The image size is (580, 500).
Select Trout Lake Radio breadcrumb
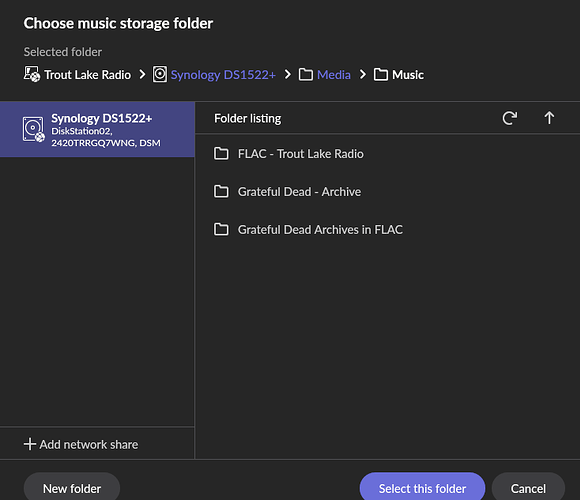tap(87, 75)
